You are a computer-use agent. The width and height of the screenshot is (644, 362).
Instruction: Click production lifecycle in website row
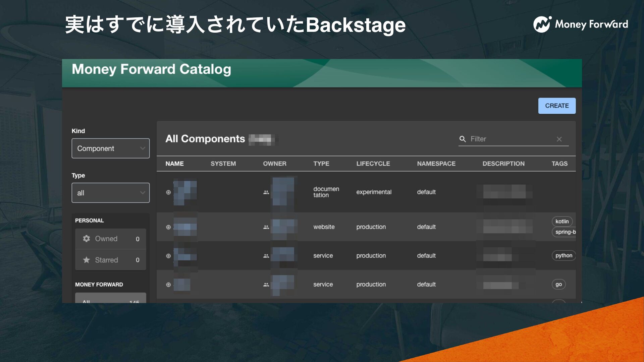[x=371, y=227]
